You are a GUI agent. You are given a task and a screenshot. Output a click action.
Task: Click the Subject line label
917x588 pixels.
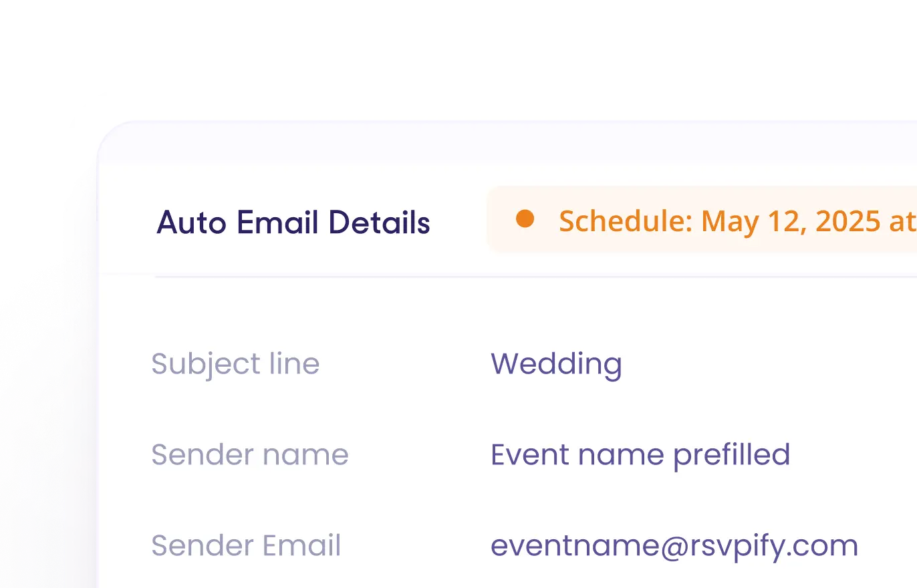(235, 364)
